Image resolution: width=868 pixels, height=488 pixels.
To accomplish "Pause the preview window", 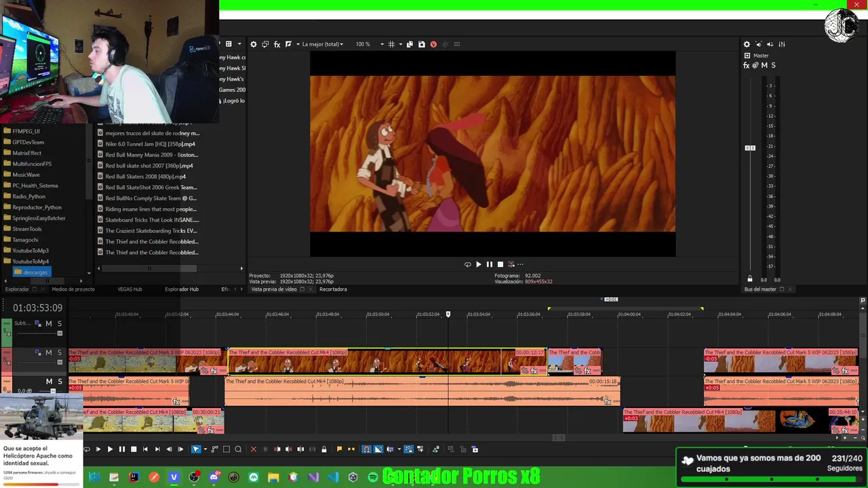I will pos(489,264).
